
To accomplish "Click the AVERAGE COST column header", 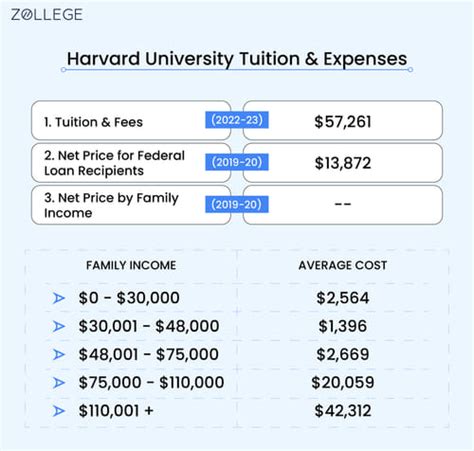I will pyautogui.click(x=343, y=265).
